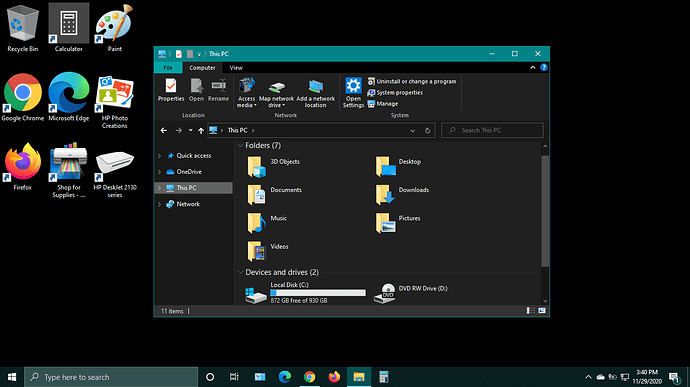Click System properties in the ribbon
This screenshot has width=690, height=387.
pyautogui.click(x=395, y=92)
